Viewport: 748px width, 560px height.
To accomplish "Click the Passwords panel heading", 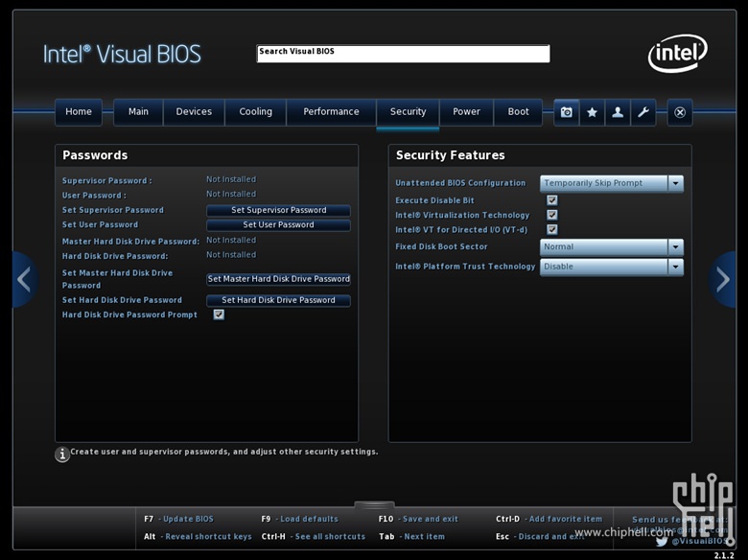I will click(x=95, y=155).
